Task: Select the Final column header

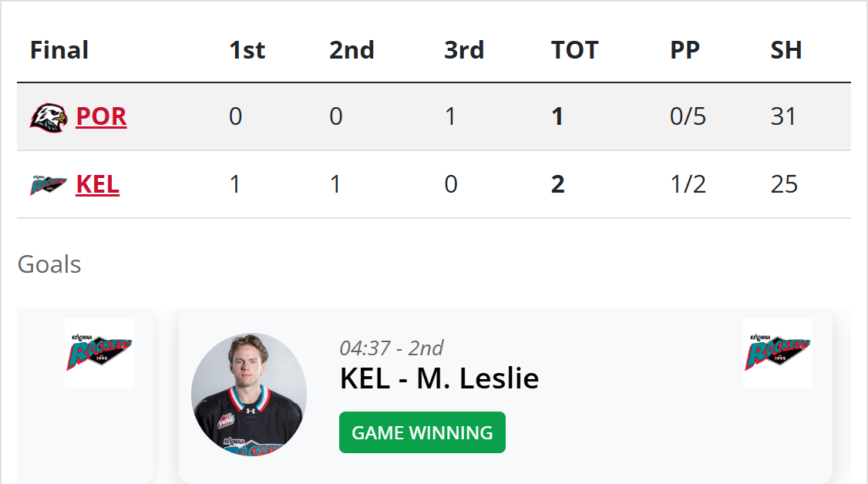Action: pyautogui.click(x=59, y=50)
